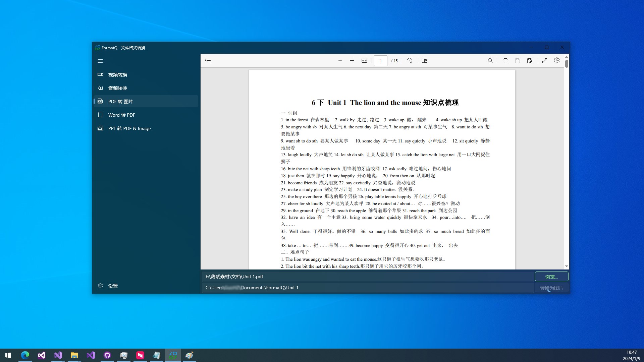The image size is (644, 362).
Task: Open PPT 转 PDF & Image page
Action: (129, 128)
